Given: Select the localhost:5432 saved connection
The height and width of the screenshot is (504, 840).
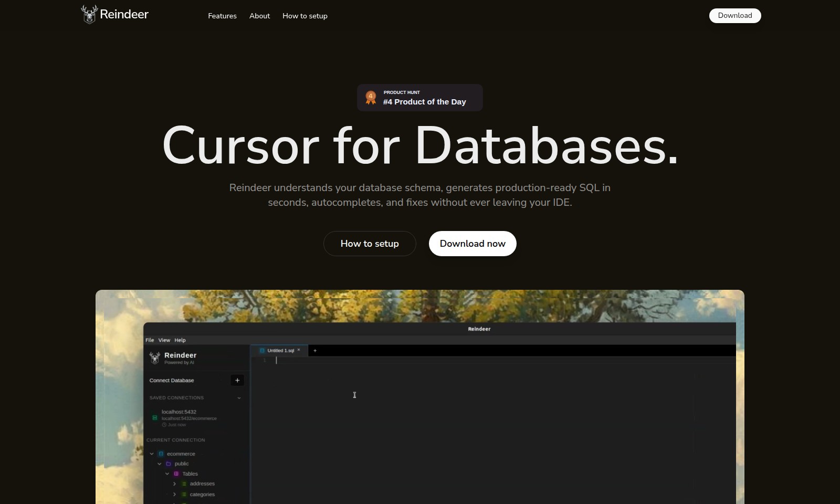Looking at the screenshot, I should tap(179, 412).
